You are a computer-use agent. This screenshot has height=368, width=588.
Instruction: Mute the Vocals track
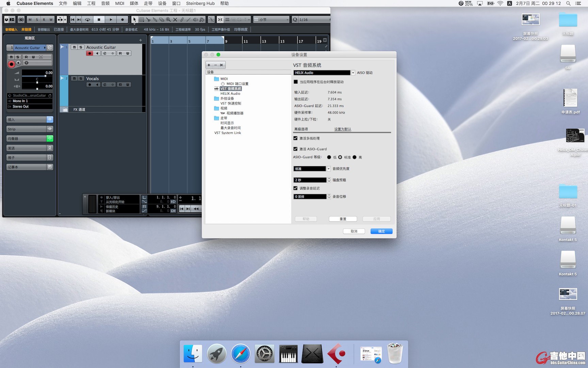click(x=74, y=78)
